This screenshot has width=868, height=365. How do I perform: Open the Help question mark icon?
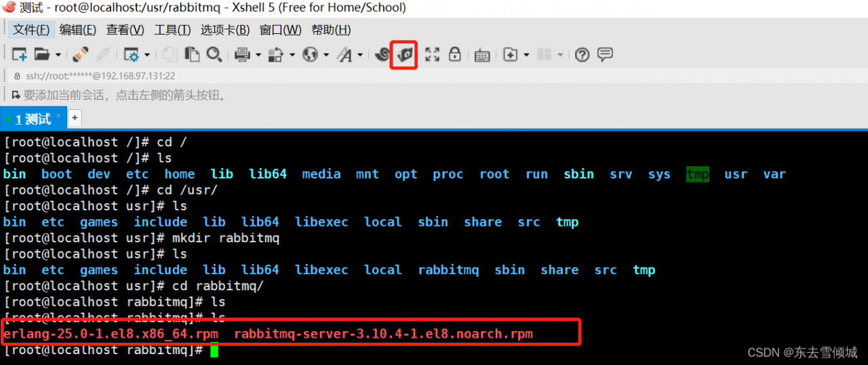[582, 55]
